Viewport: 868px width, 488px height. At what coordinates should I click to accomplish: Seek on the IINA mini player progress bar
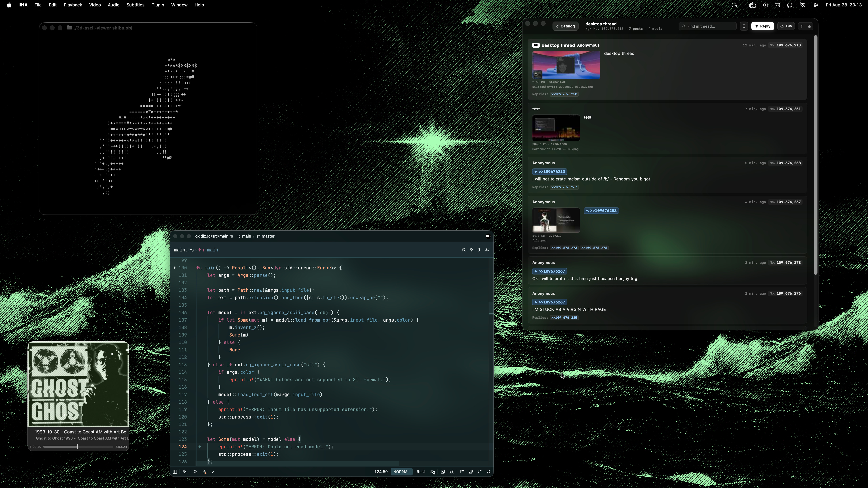click(x=78, y=447)
